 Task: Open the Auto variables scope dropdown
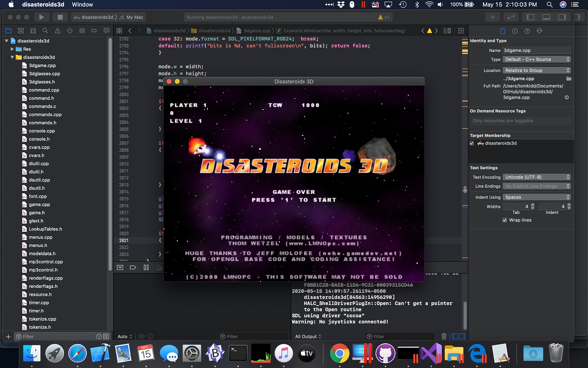(125, 337)
